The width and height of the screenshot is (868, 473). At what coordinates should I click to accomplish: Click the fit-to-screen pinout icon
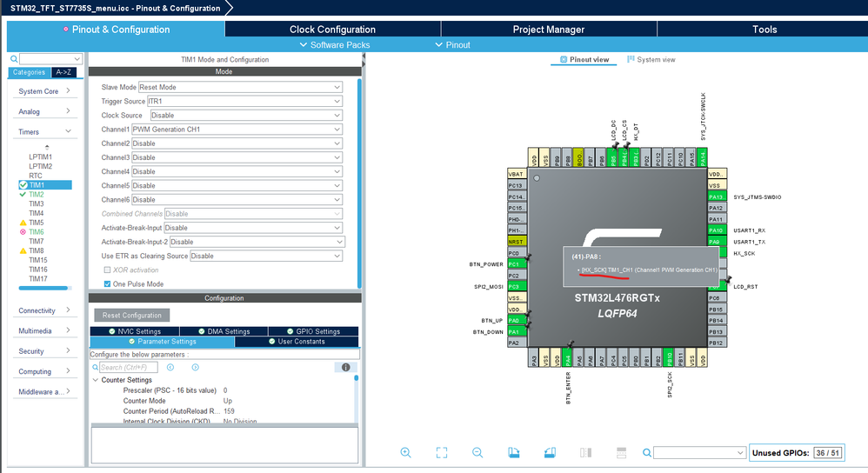coord(441,452)
